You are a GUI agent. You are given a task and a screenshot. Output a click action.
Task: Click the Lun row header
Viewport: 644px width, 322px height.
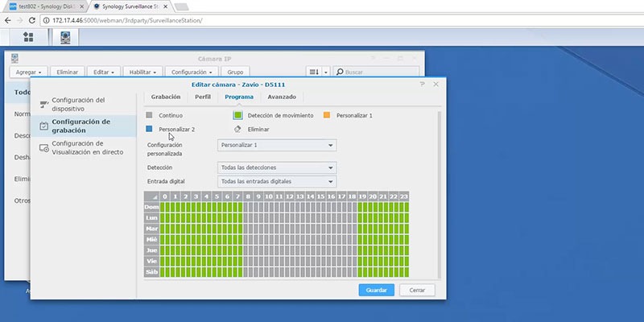[x=151, y=217]
